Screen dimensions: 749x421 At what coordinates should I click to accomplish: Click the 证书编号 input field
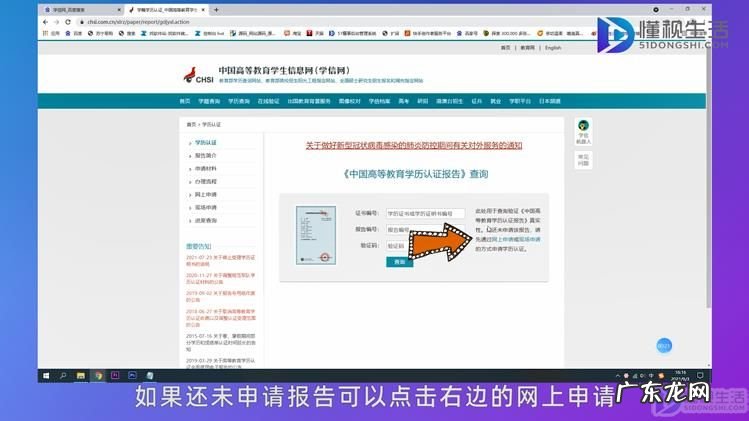pyautogui.click(x=425, y=214)
